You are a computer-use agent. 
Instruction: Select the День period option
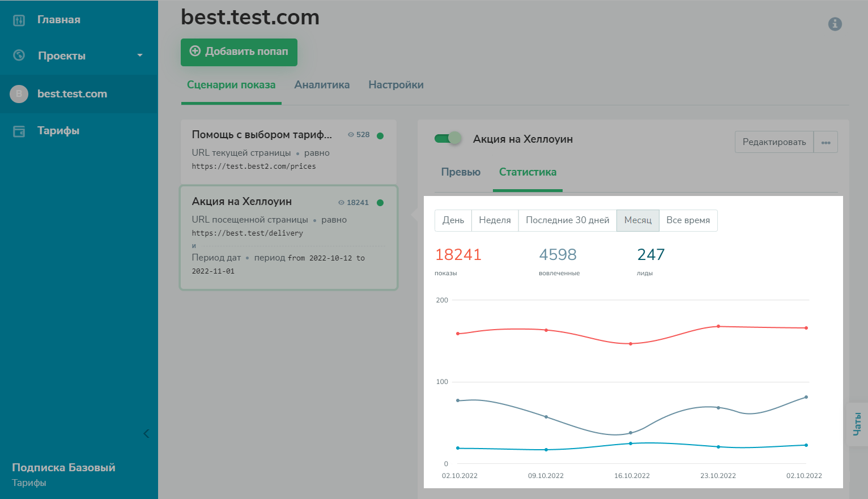click(453, 220)
